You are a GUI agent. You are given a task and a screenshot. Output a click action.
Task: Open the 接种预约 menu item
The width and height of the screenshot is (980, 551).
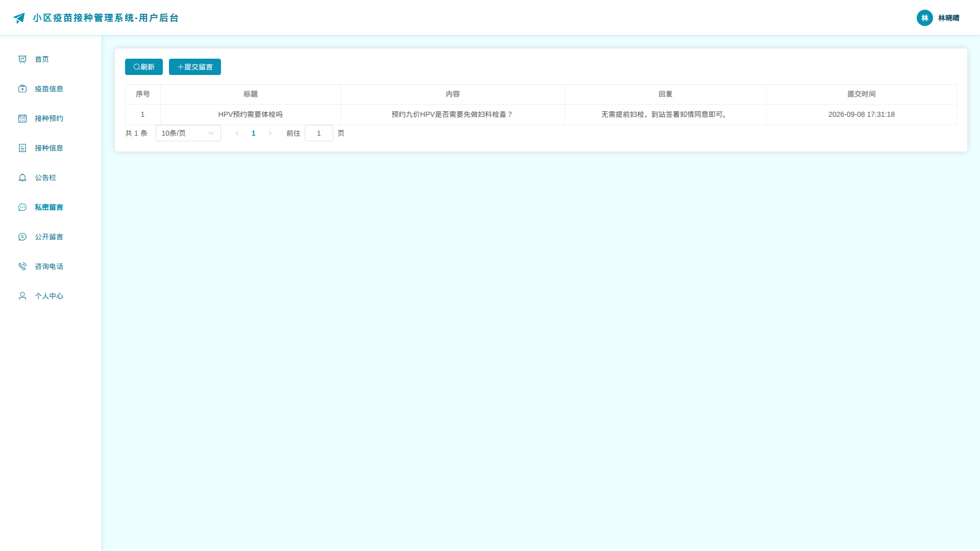[51, 118]
